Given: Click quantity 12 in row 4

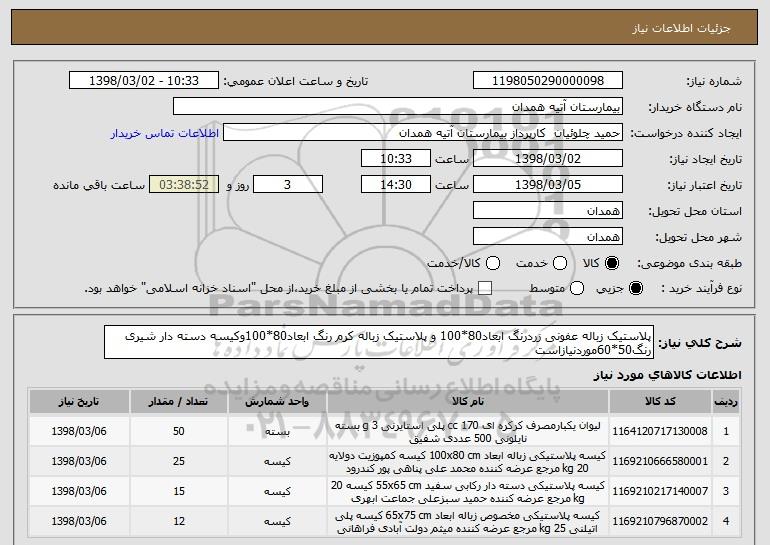Looking at the screenshot, I should pyautogui.click(x=179, y=521).
